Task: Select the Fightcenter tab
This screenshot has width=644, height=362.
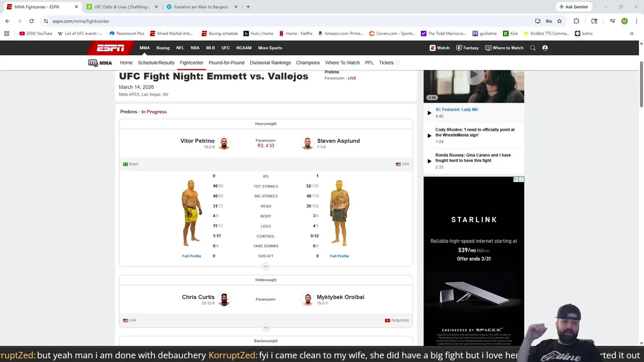Action: pos(191,63)
